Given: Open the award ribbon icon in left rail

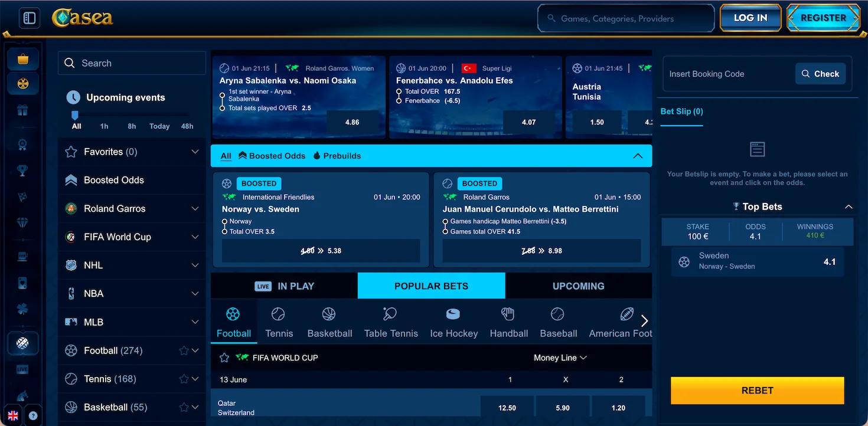Looking at the screenshot, I should coord(22,143).
